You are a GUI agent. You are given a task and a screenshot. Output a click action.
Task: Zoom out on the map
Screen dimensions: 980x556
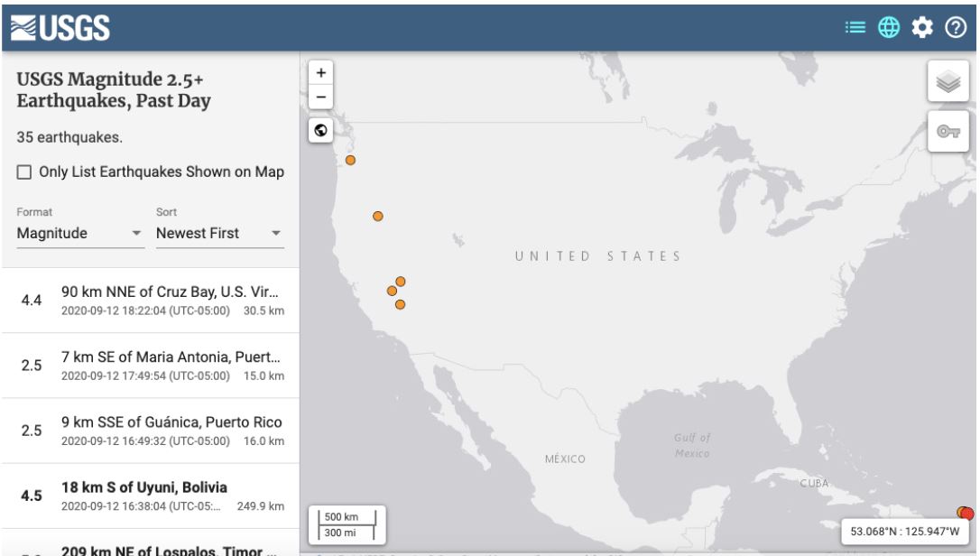(x=320, y=97)
